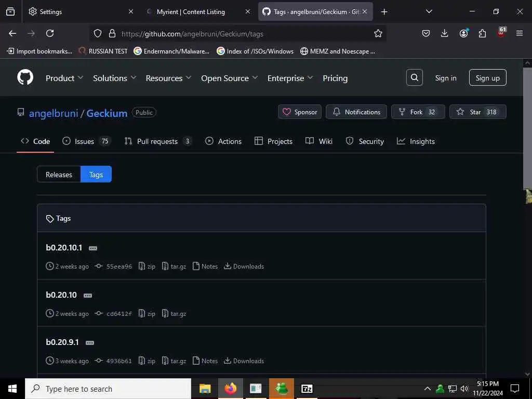Fork the Geckium repository
Image resolution: width=532 pixels, height=399 pixels.
(x=418, y=112)
